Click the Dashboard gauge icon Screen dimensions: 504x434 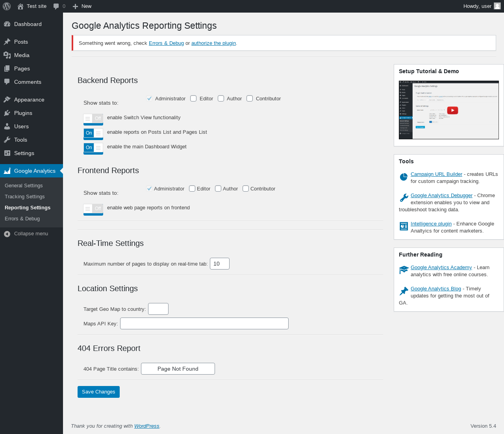click(7, 24)
